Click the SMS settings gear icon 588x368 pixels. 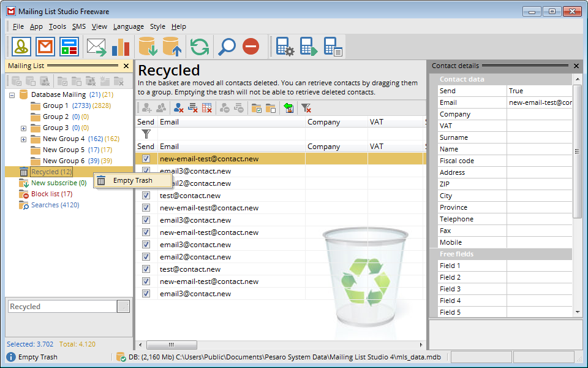coord(285,47)
